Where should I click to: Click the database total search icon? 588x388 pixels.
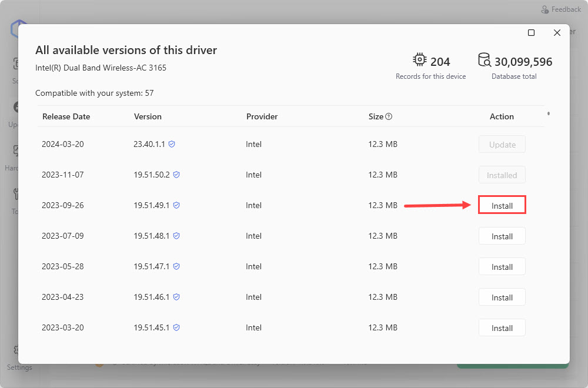[x=484, y=61]
